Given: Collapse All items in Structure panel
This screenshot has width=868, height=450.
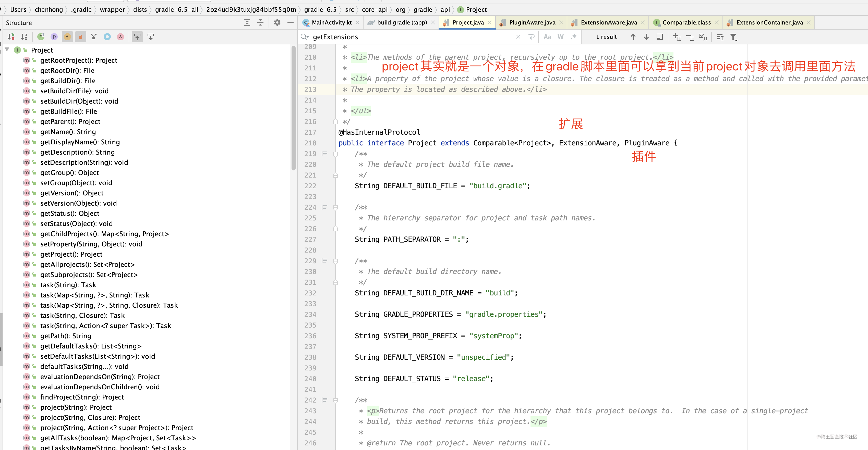Looking at the screenshot, I should coord(260,22).
